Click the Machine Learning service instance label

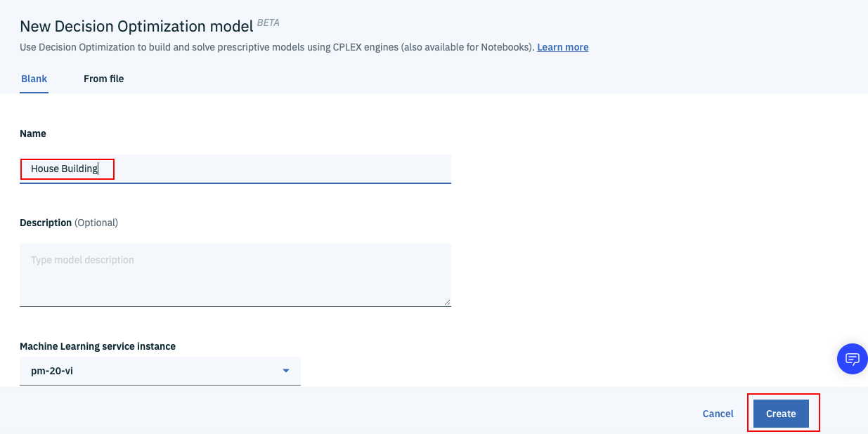coord(98,346)
